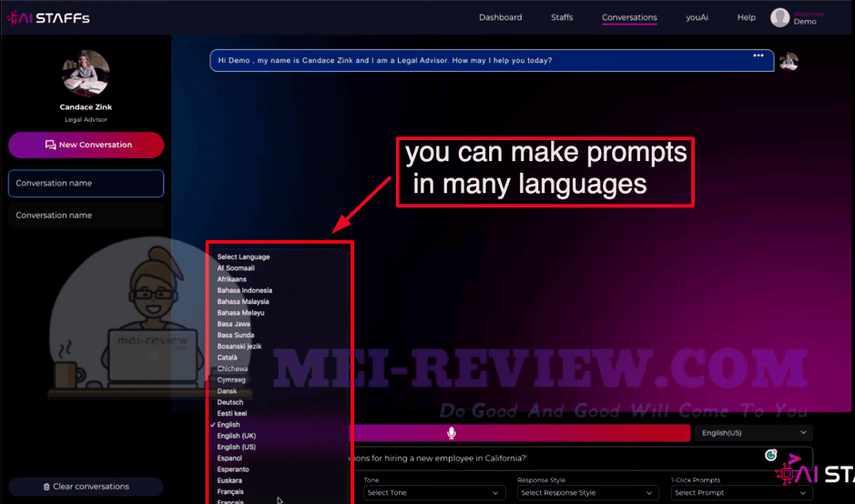This screenshot has width=855, height=504.
Task: Click the microphone voice input button
Action: (x=451, y=433)
